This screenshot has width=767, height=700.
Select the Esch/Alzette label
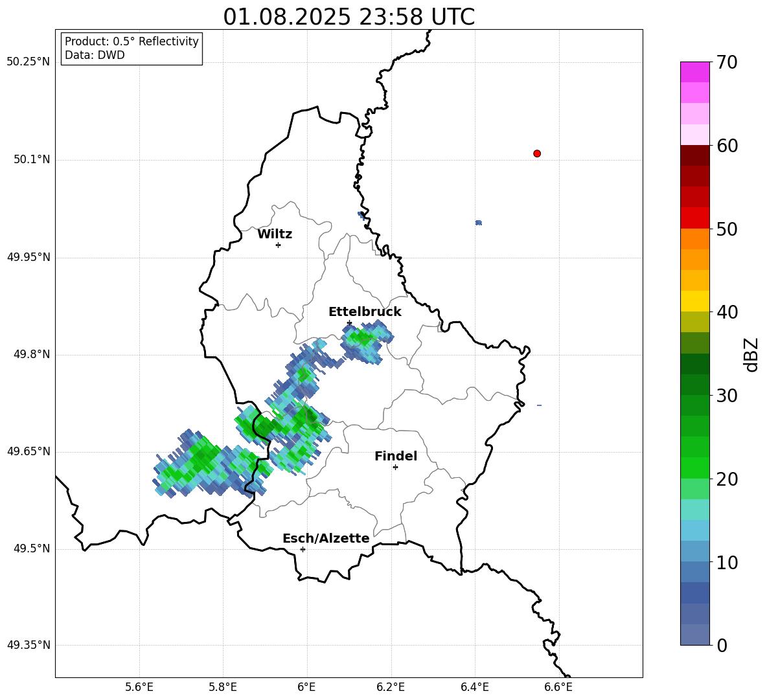[x=326, y=538]
